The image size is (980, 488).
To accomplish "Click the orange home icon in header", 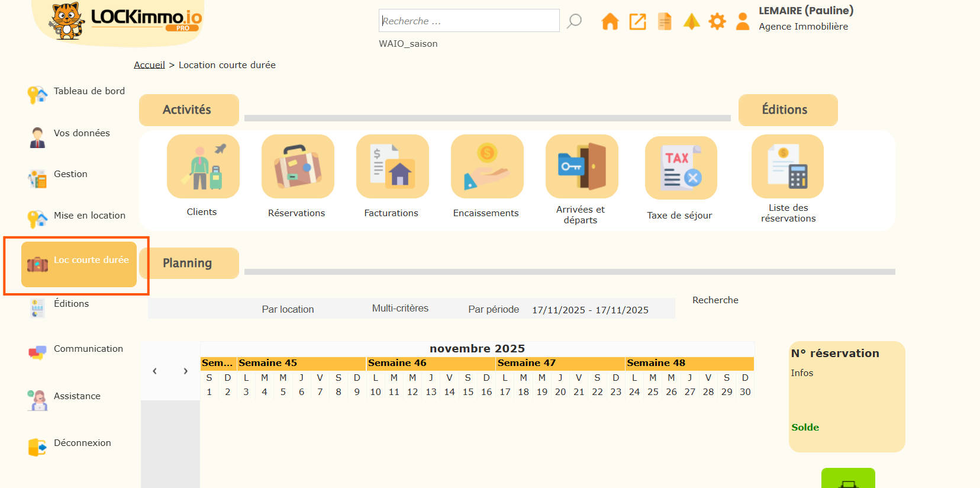I will (610, 22).
